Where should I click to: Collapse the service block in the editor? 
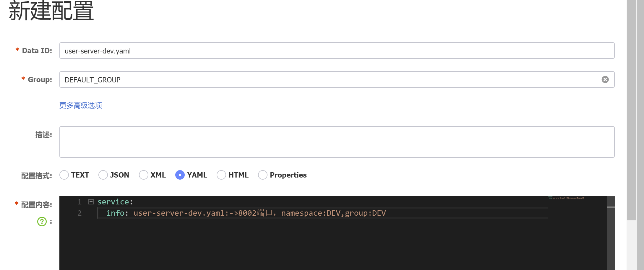click(x=91, y=202)
